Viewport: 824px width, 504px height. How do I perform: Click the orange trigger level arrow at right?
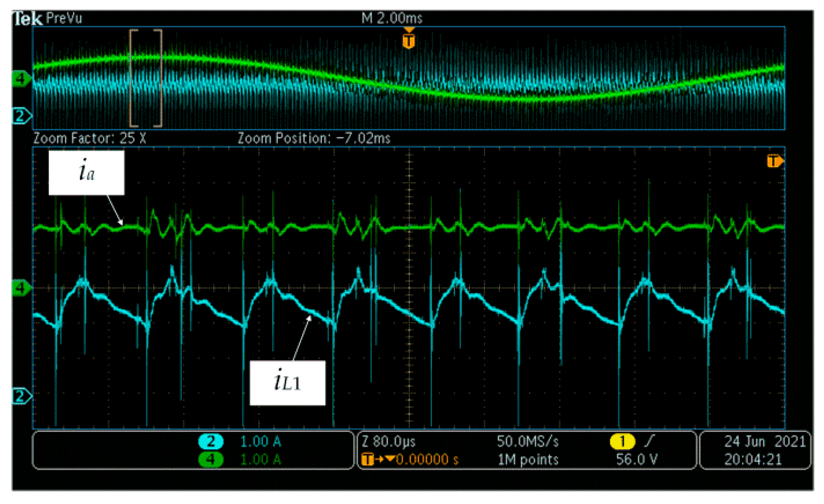click(774, 162)
